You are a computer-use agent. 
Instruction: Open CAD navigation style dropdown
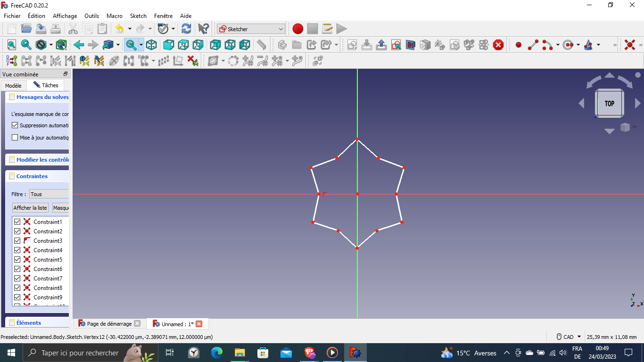(x=568, y=337)
